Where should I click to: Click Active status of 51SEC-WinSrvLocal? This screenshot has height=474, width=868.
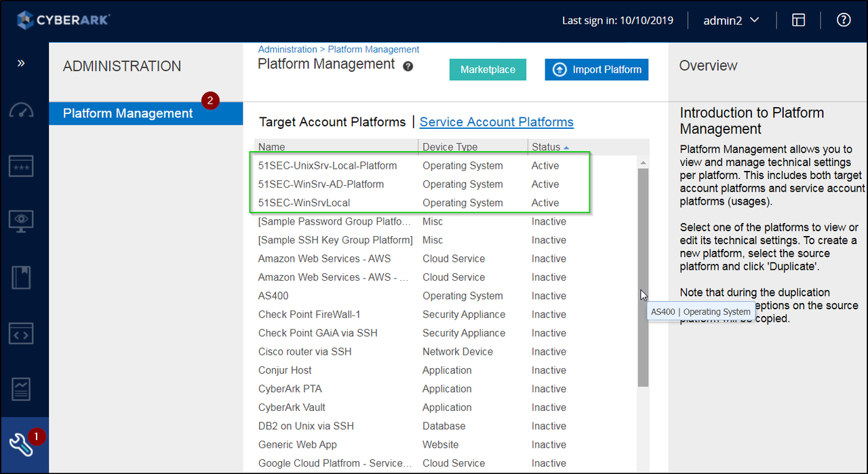click(545, 203)
